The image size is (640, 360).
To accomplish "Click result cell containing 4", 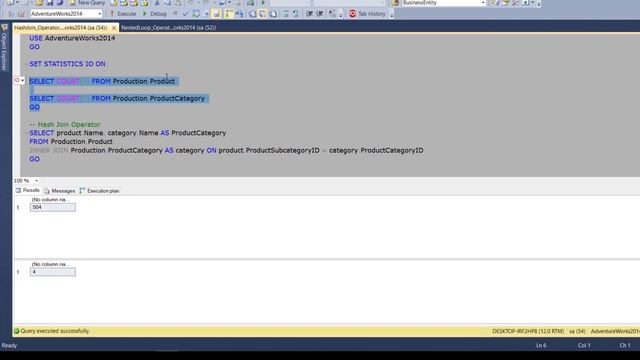I will [x=53, y=272].
